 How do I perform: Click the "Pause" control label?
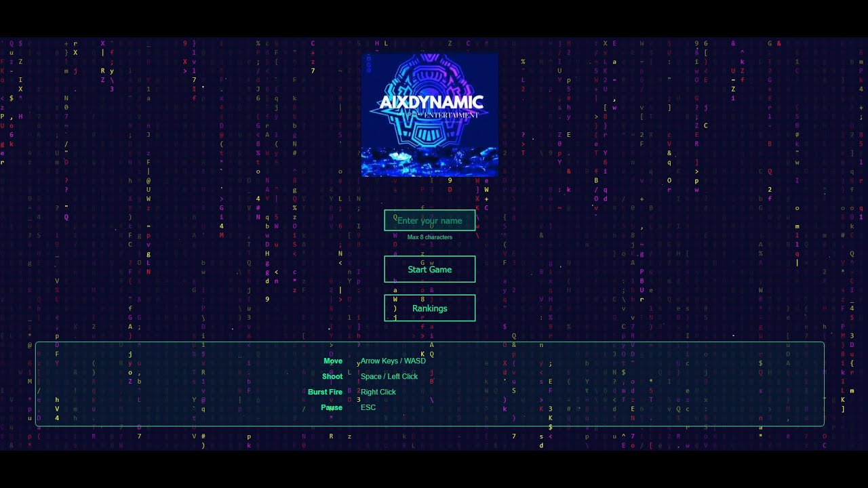[332, 408]
